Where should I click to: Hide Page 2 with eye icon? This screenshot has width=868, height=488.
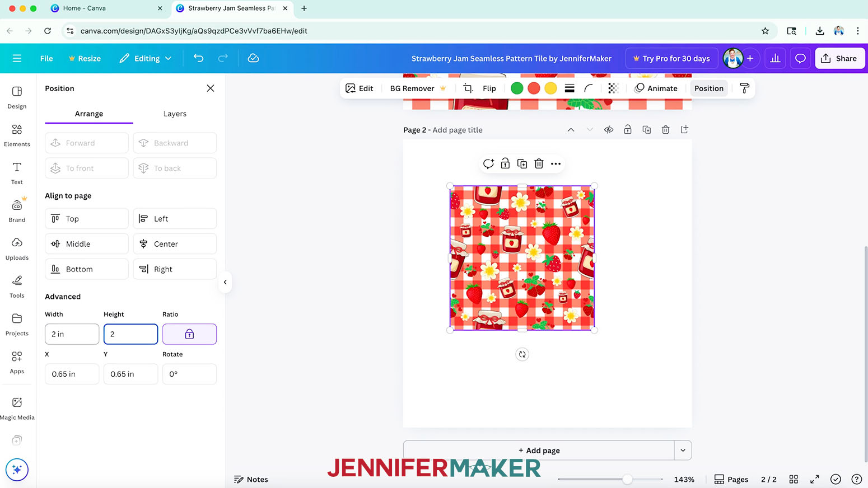(609, 130)
